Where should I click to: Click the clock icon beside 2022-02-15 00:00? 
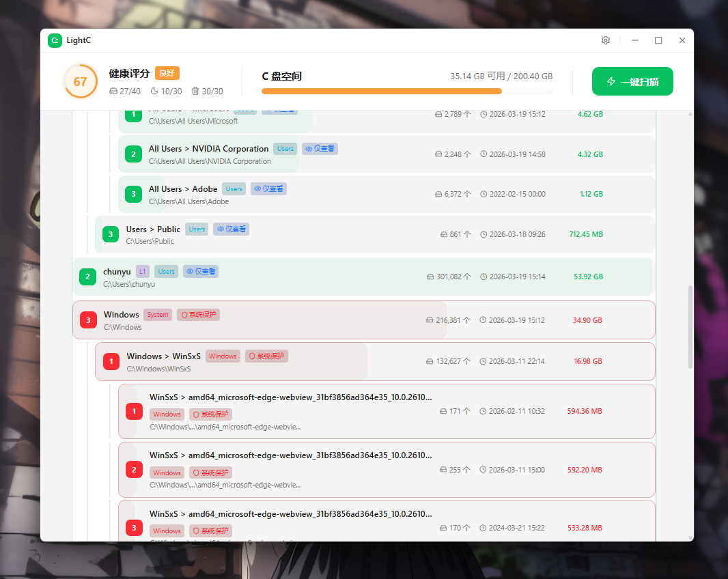click(484, 194)
